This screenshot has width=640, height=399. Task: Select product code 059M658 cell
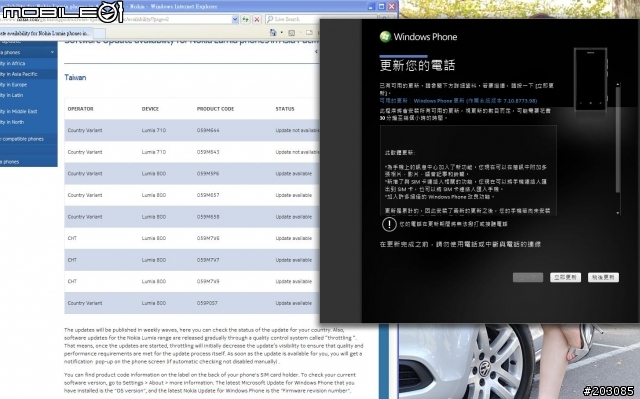tap(208, 217)
